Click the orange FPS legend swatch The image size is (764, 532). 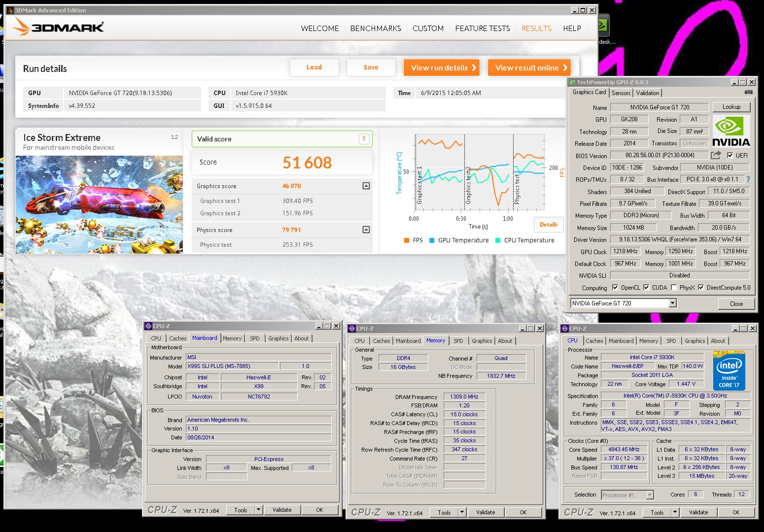coord(407,240)
